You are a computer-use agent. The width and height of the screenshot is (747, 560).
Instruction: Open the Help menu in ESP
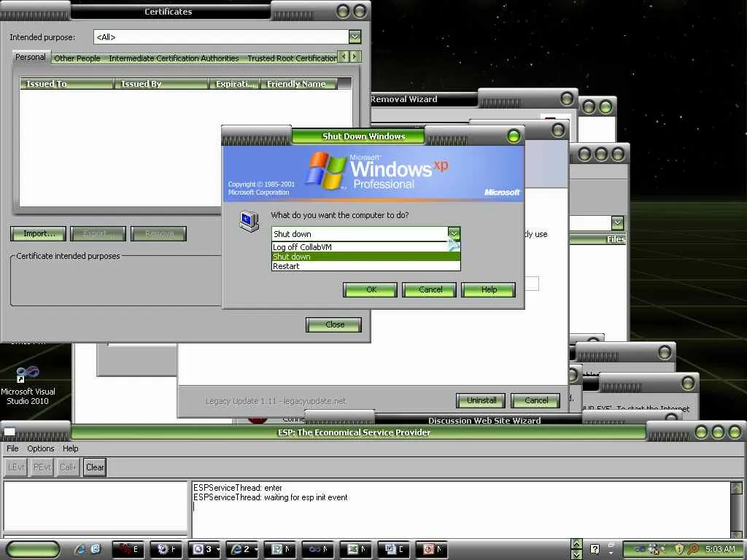71,448
